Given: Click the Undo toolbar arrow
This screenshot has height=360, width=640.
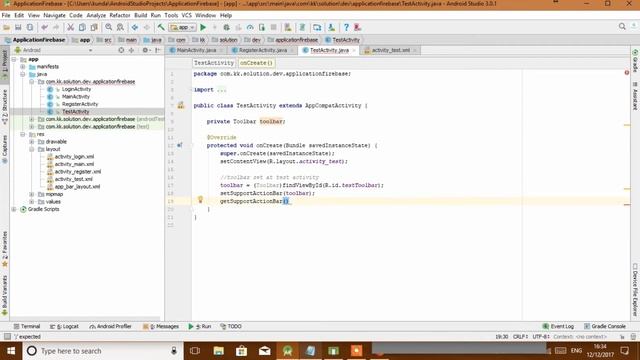Looking at the screenshot, I should point(44,27).
